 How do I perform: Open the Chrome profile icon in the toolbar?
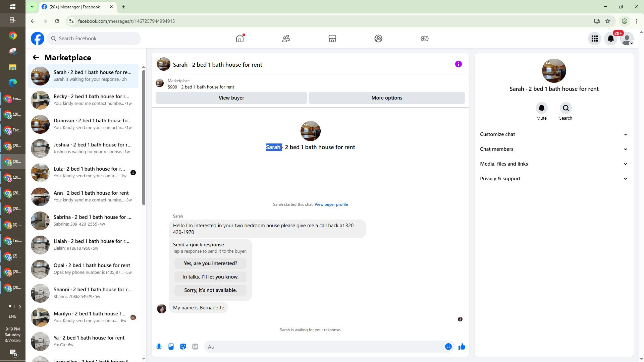click(625, 21)
